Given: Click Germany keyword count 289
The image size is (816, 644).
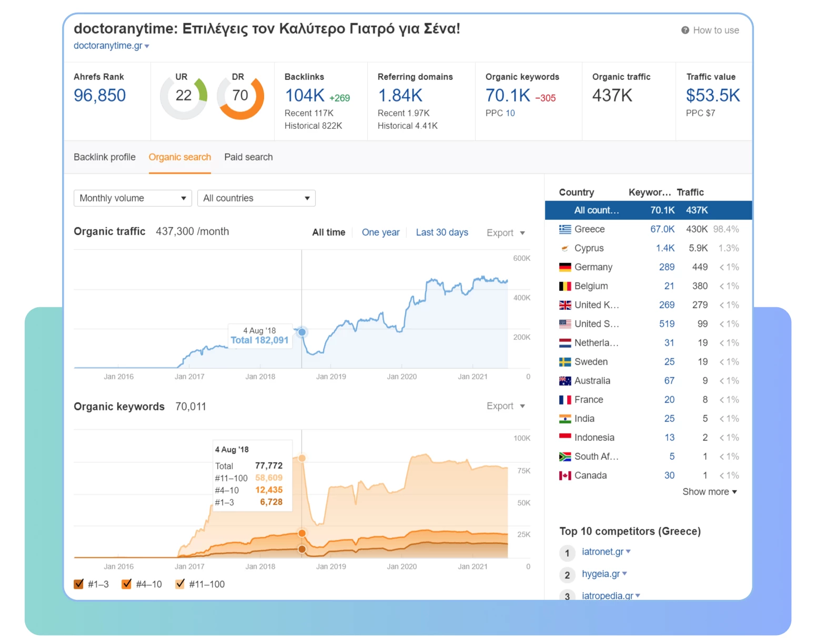Looking at the screenshot, I should point(667,267).
